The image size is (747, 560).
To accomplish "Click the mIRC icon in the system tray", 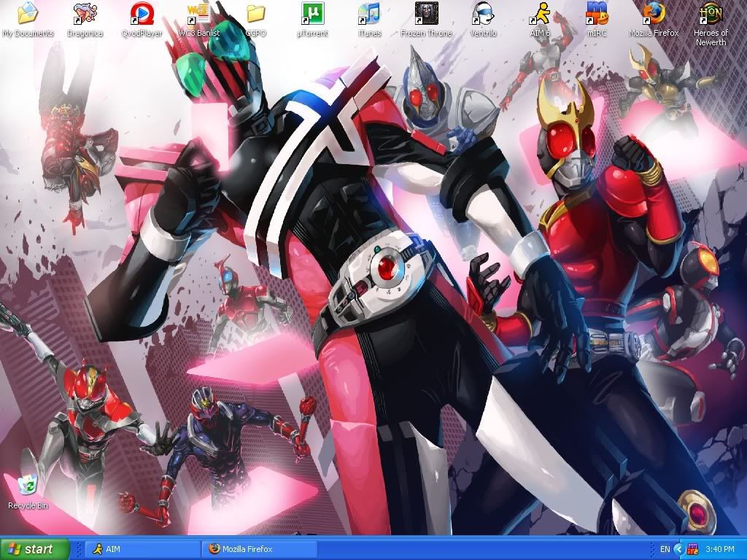I will 693,549.
